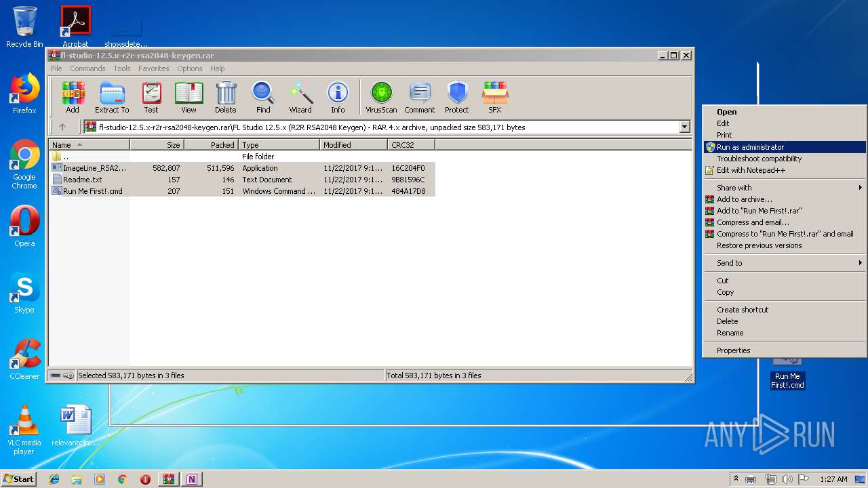868x488 pixels.
Task: Choose Open in the context menu
Action: 785,112
